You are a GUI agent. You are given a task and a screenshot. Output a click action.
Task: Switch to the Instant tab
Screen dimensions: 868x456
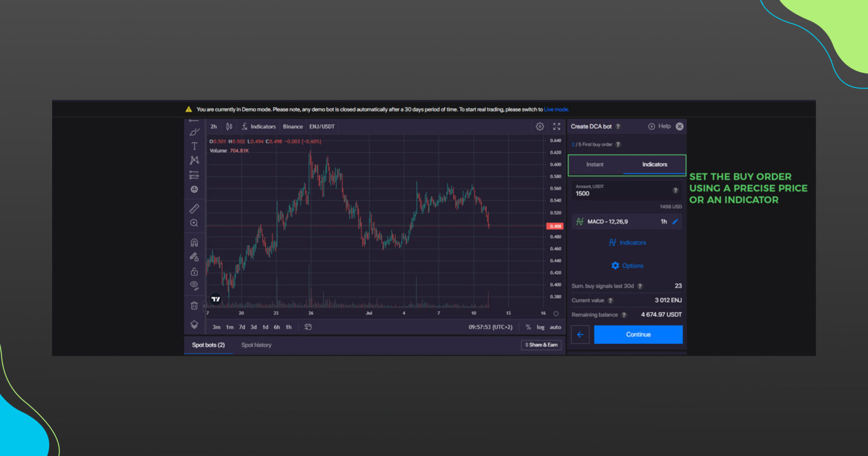point(594,165)
